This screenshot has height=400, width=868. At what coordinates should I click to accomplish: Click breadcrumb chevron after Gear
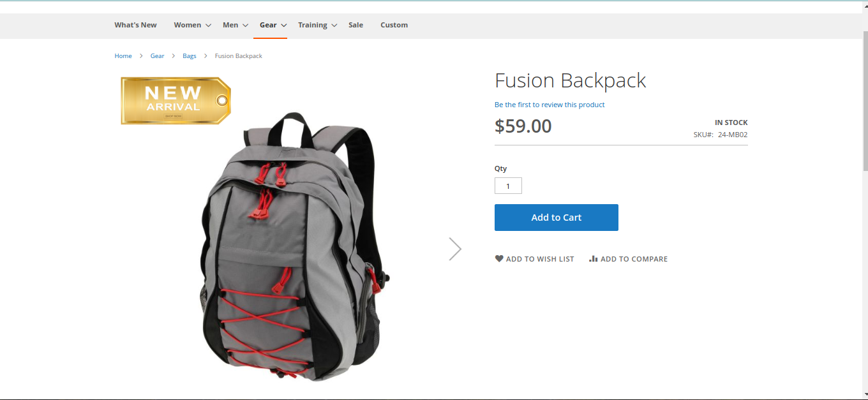point(174,56)
